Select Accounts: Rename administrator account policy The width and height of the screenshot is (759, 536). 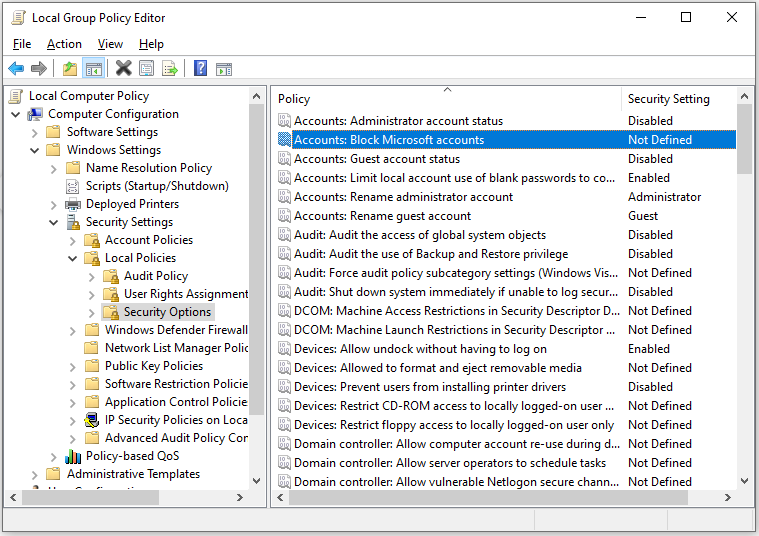(403, 197)
